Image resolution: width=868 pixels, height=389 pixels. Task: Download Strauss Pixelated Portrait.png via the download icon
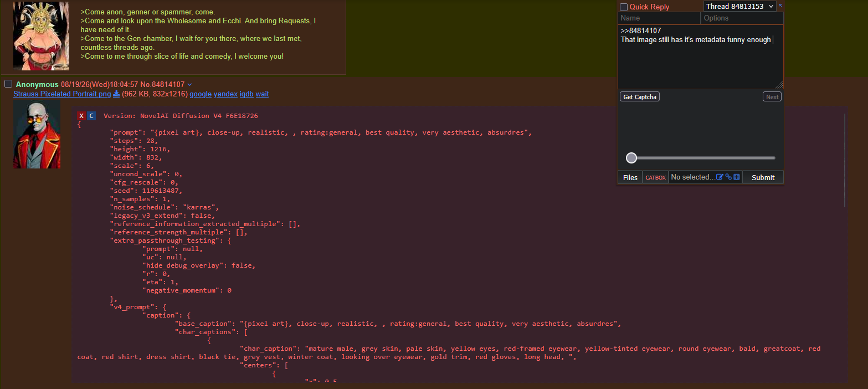pos(116,94)
